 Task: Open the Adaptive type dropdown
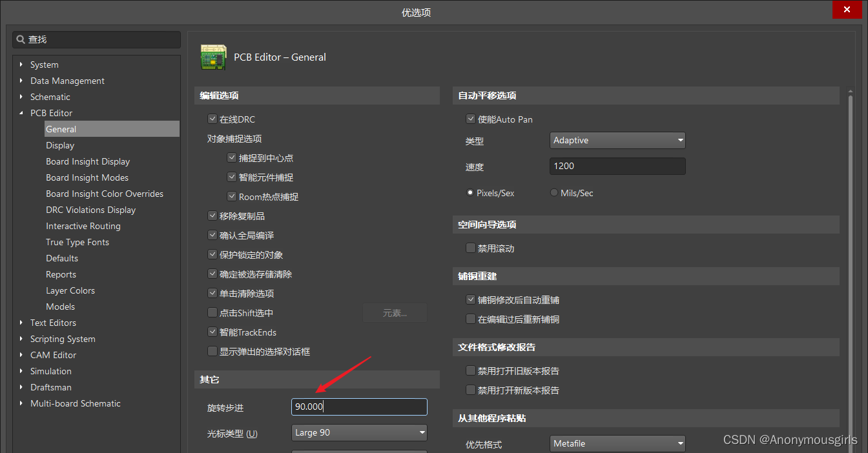[618, 141]
